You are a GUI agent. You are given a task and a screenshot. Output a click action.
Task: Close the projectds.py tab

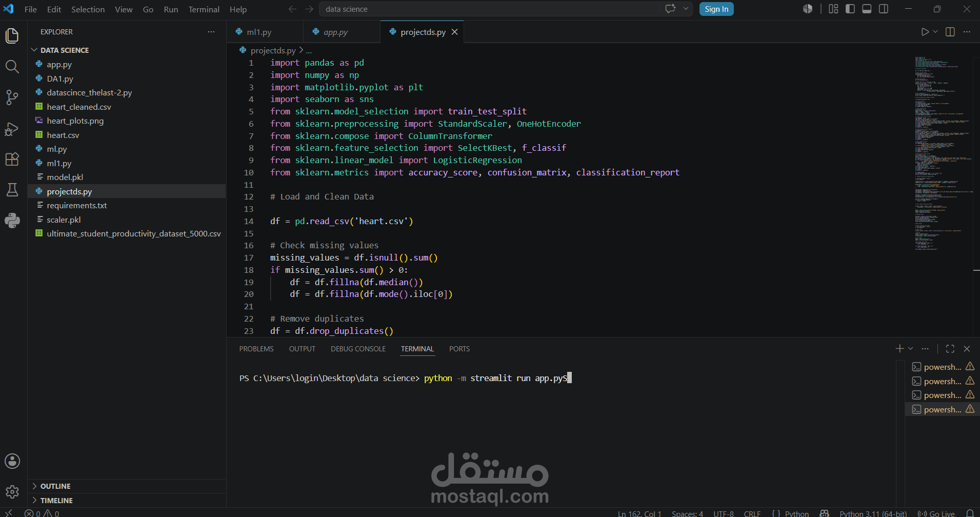(x=454, y=32)
